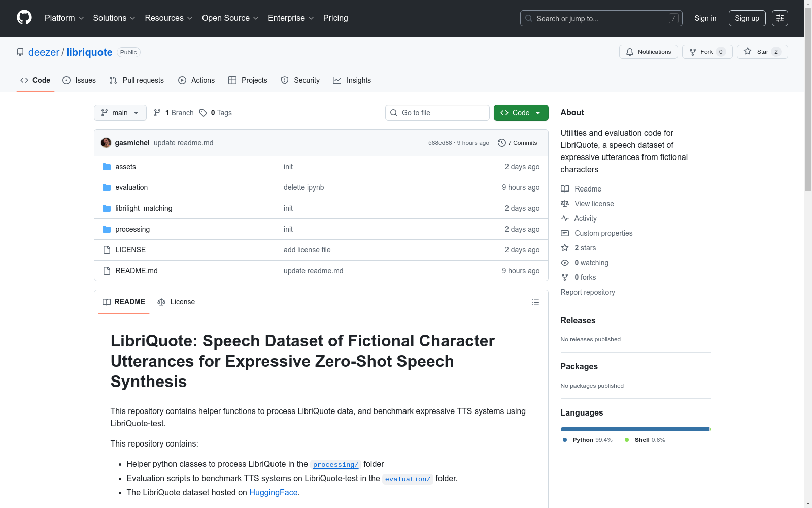This screenshot has width=812, height=508.
Task: Select the License tab in file viewer
Action: pyautogui.click(x=176, y=302)
